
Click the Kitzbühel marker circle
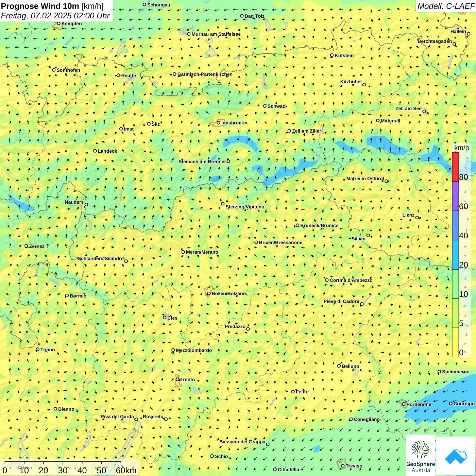pos(364,85)
